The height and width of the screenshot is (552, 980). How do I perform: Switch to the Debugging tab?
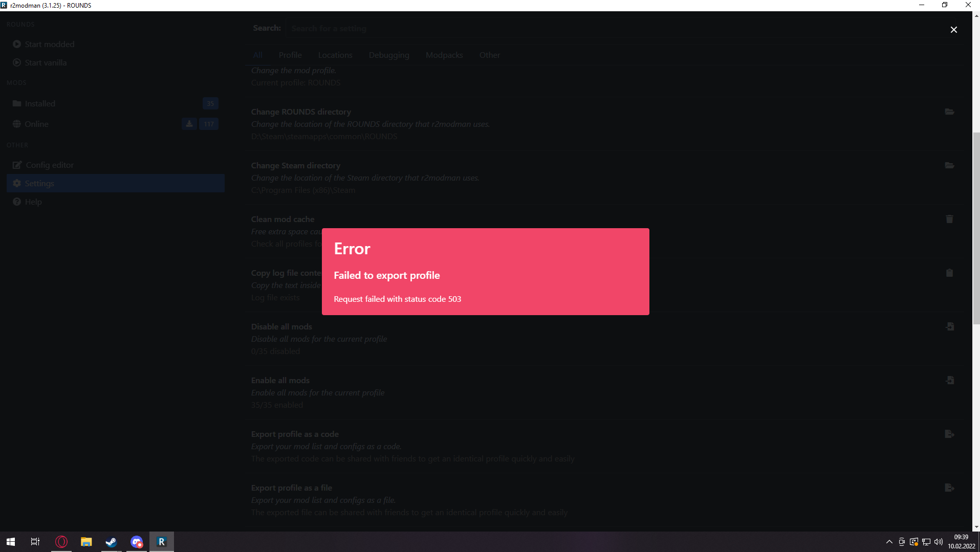pos(389,55)
